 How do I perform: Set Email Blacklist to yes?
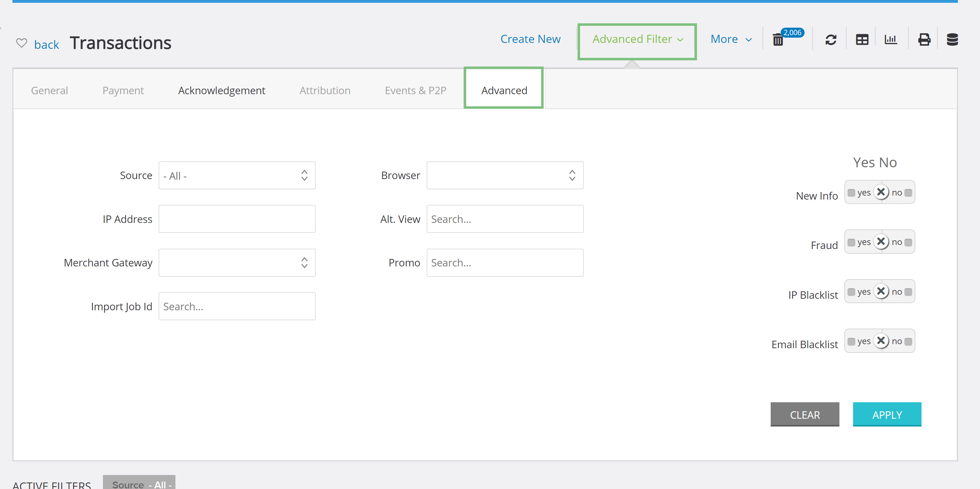[x=859, y=341]
